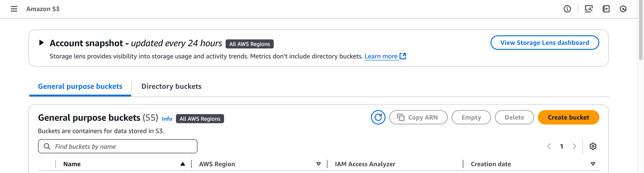This screenshot has height=173, width=644.
Task: Click the All AWS Regions badge beside bucket count
Action: [200, 119]
